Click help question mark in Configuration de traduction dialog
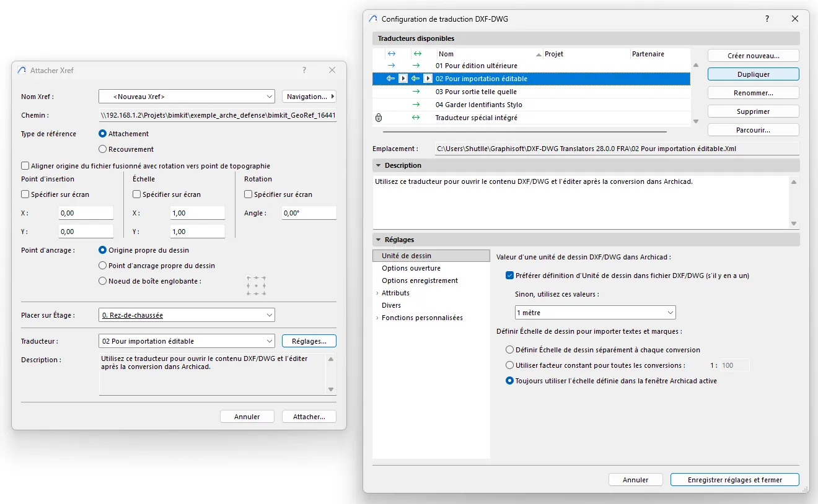The image size is (818, 504). (767, 19)
